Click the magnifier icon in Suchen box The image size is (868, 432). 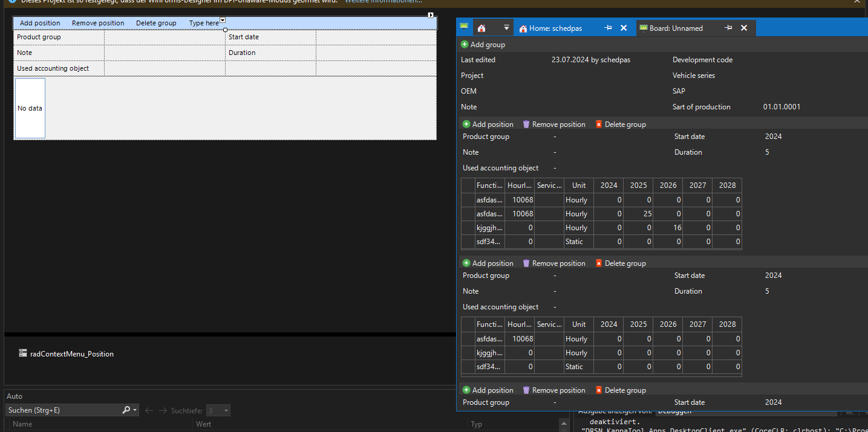126,410
